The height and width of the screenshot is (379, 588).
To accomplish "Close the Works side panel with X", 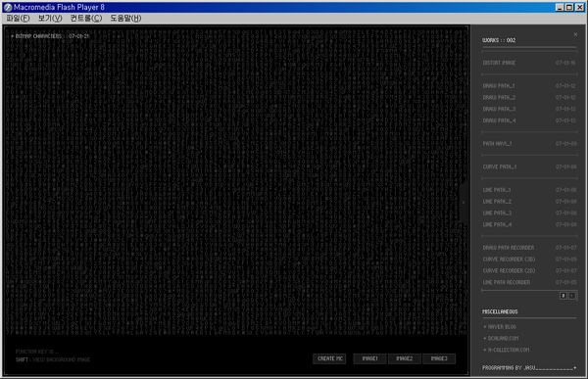I will [575, 35].
